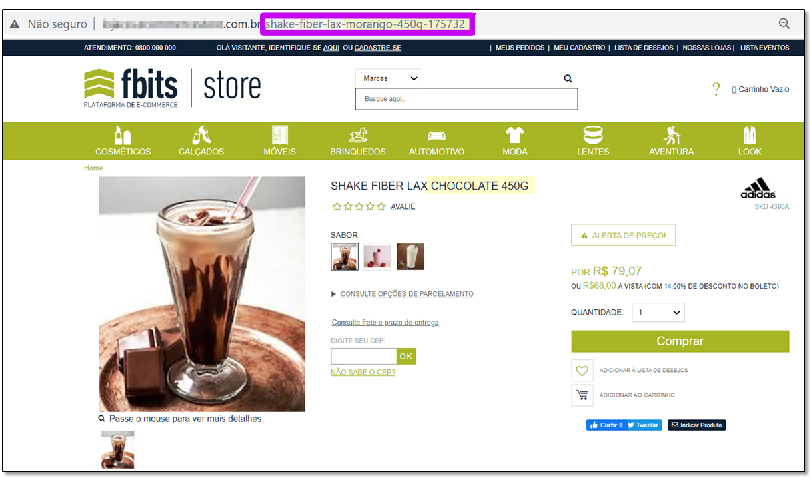Open the Aventura category
The width and height of the screenshot is (812, 480).
[671, 141]
